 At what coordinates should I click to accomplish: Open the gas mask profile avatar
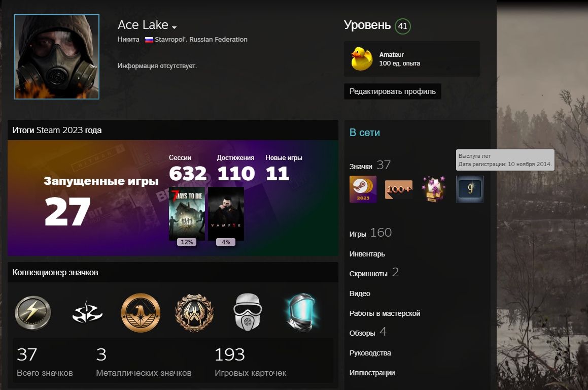coord(57,57)
